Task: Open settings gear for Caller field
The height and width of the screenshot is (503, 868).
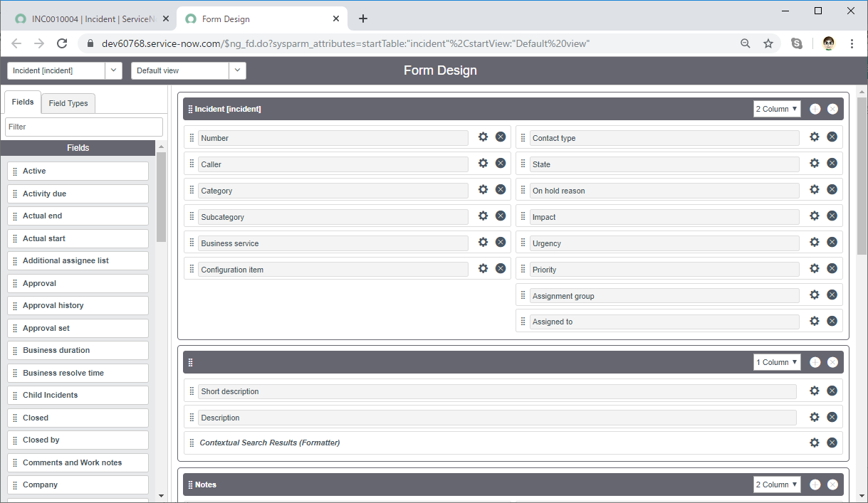Action: click(483, 164)
